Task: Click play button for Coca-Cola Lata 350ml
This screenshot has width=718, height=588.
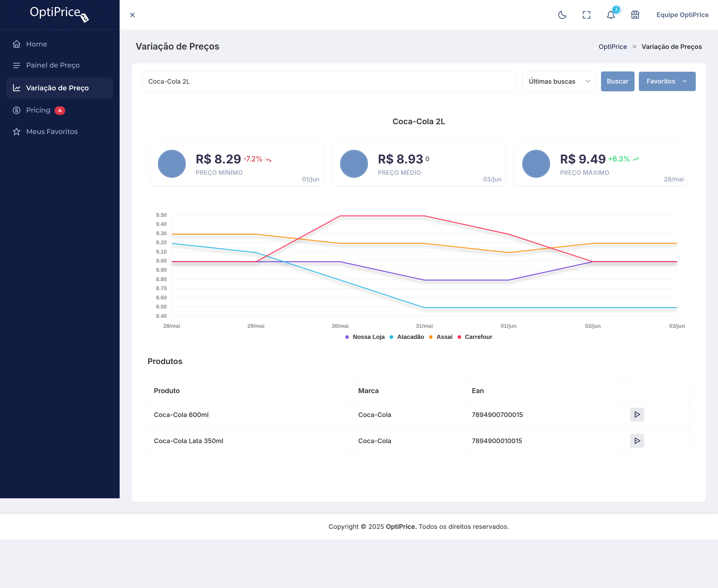Action: coord(637,441)
